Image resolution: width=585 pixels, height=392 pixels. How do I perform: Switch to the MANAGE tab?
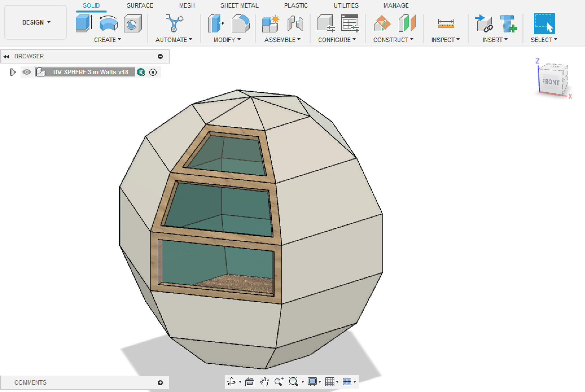(396, 6)
